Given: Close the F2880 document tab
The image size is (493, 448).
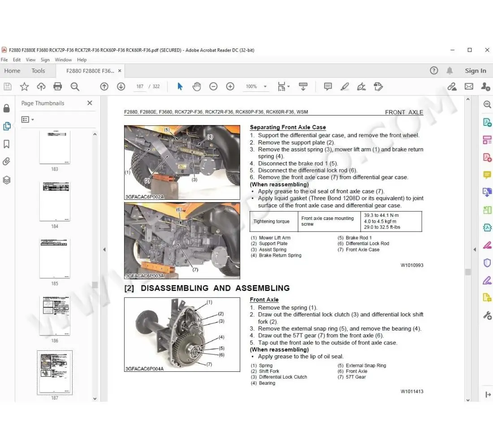Looking at the screenshot, I should click(x=120, y=71).
